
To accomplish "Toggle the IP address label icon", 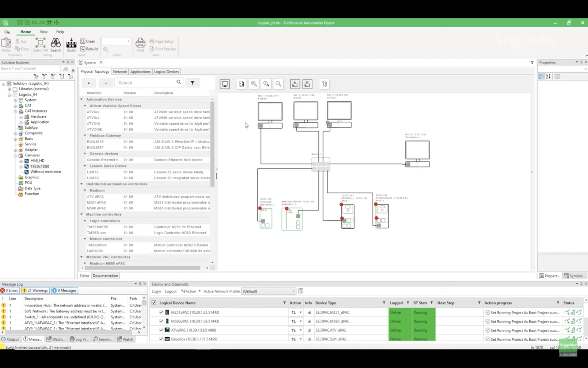I will coord(307,84).
